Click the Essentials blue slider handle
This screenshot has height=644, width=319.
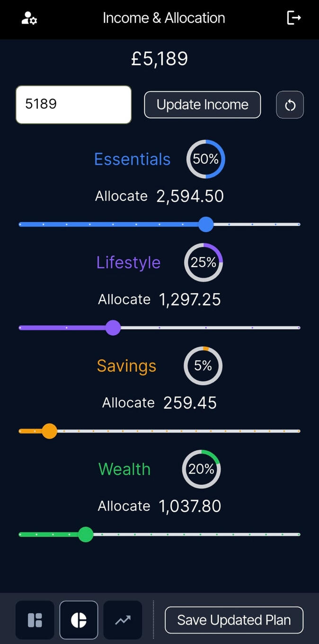pos(206,224)
